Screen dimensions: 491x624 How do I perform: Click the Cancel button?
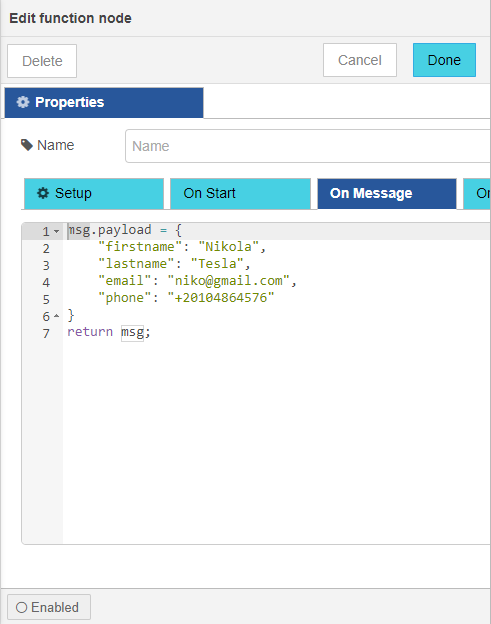pyautogui.click(x=360, y=60)
